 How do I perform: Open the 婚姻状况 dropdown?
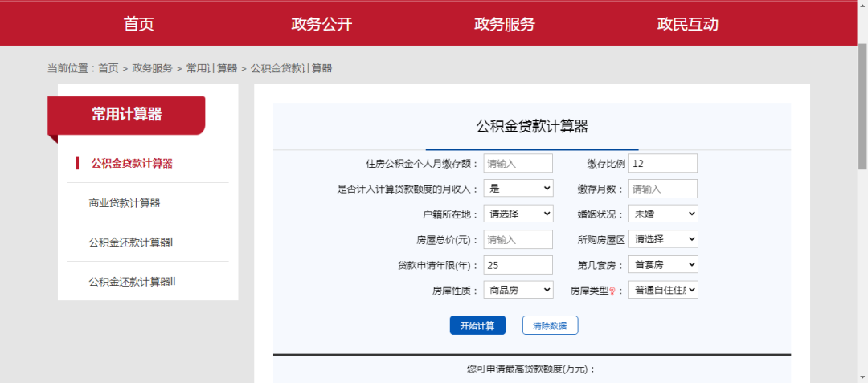coord(663,214)
